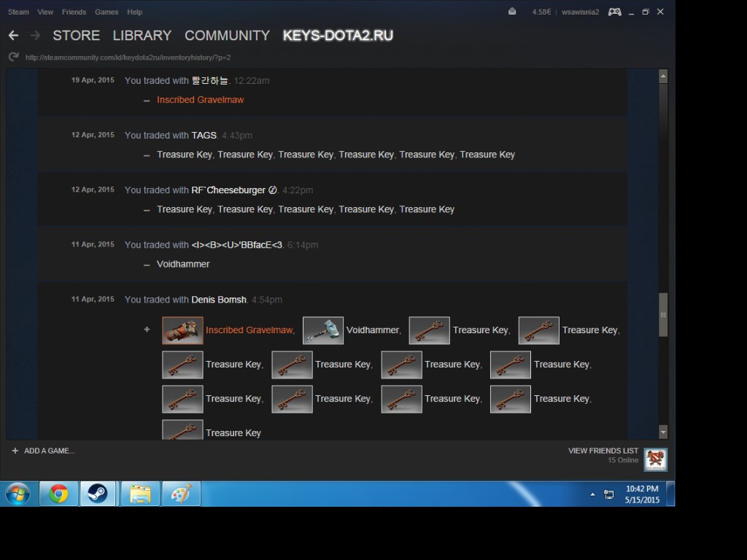747x560 pixels.
Task: Open the <I><B><U>'BBfacE<3 profile link
Action: [x=237, y=245]
